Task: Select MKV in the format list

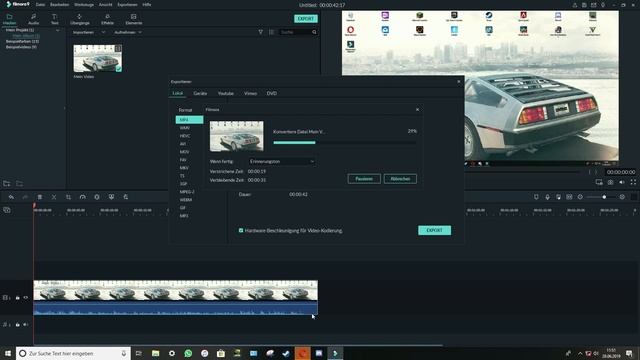Action: click(x=184, y=168)
